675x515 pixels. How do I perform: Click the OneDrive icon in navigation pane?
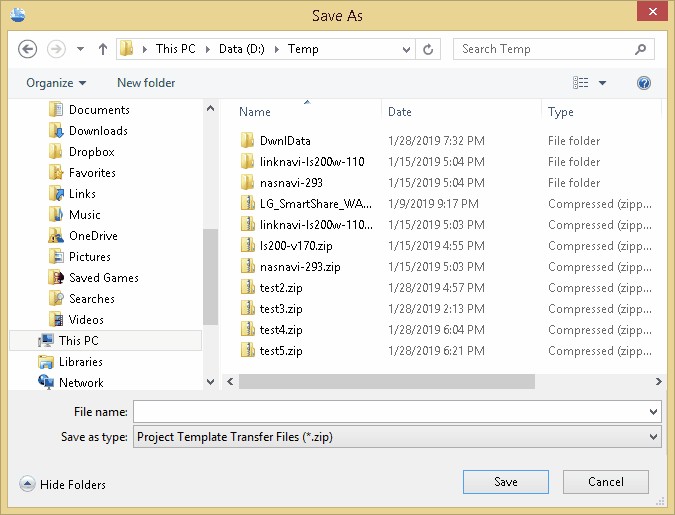(x=57, y=236)
